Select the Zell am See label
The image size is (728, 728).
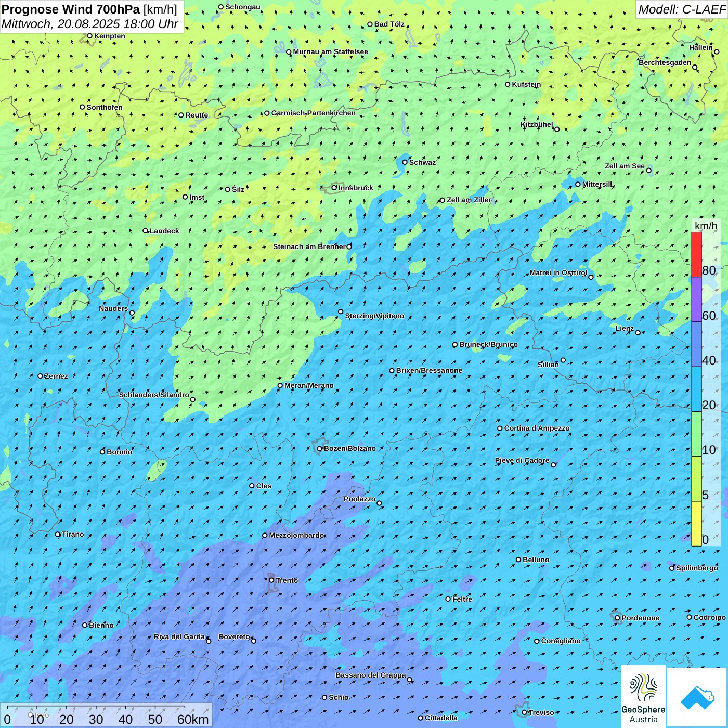[625, 166]
